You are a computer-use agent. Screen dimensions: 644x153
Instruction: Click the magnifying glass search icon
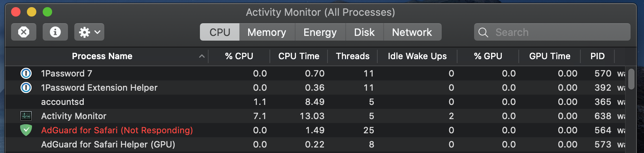tap(483, 32)
